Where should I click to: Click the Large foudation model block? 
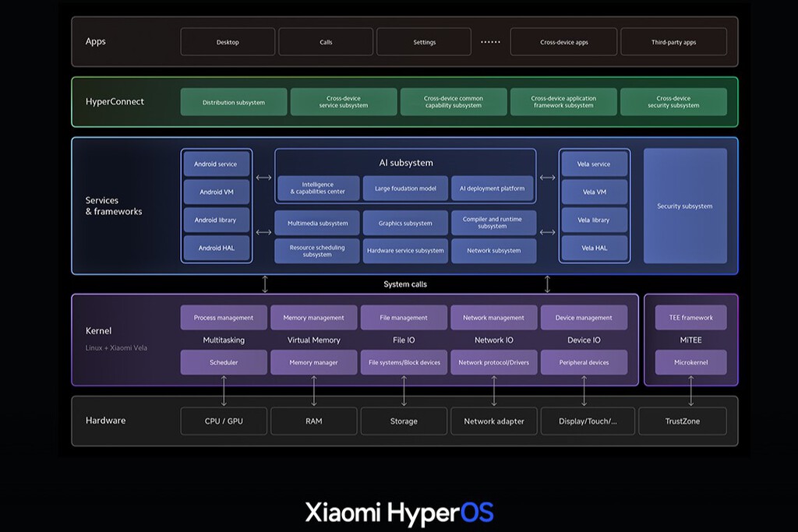pyautogui.click(x=404, y=188)
